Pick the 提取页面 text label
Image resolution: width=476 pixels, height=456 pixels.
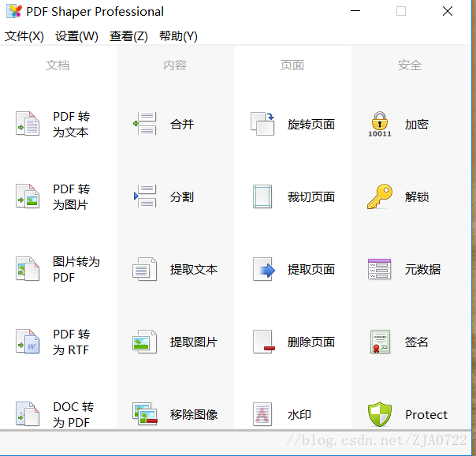(311, 270)
